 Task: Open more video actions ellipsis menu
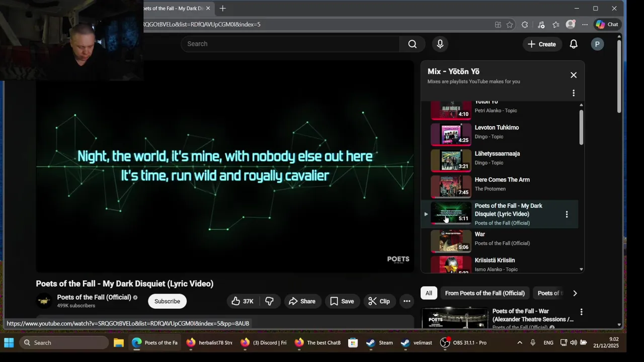(407, 301)
